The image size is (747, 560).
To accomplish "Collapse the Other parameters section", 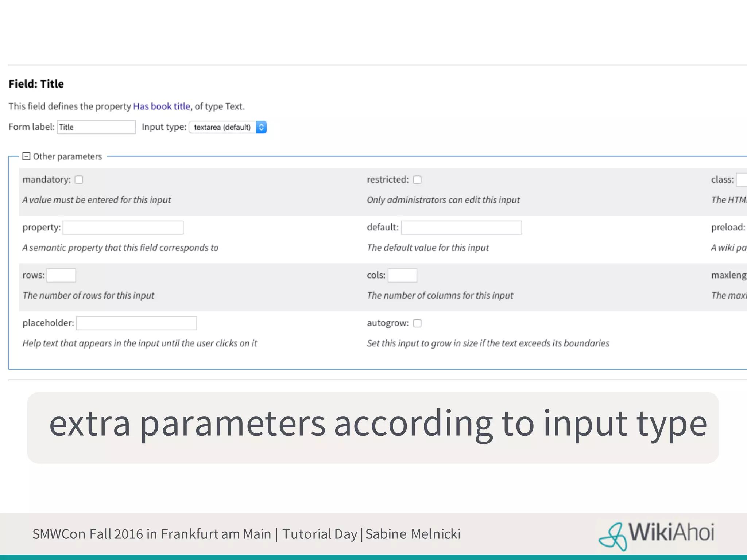I will (x=26, y=156).
